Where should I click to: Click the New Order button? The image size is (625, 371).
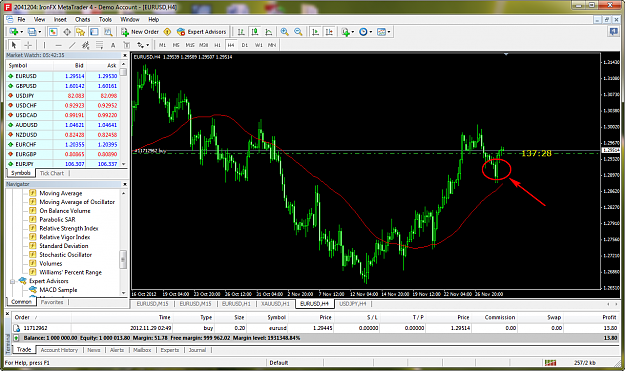140,32
